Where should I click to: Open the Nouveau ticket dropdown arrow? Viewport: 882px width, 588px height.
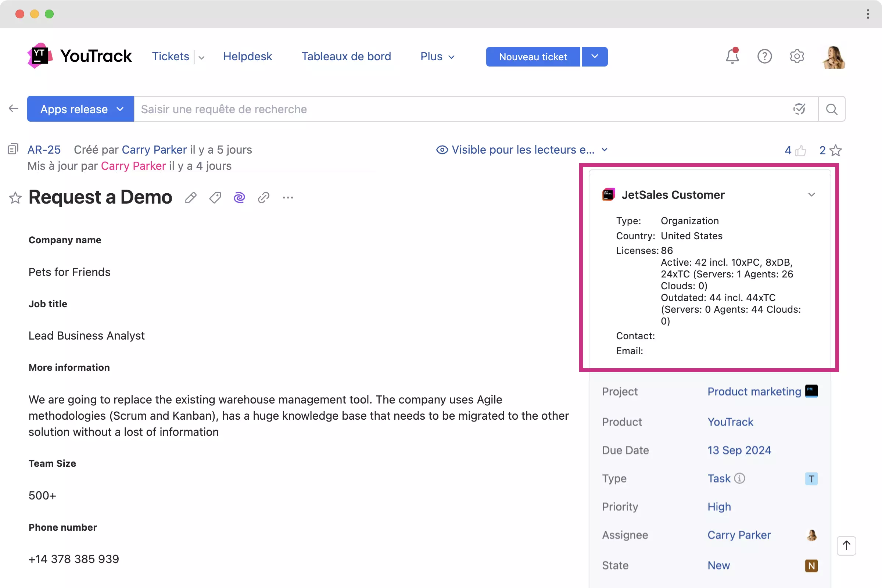(595, 57)
